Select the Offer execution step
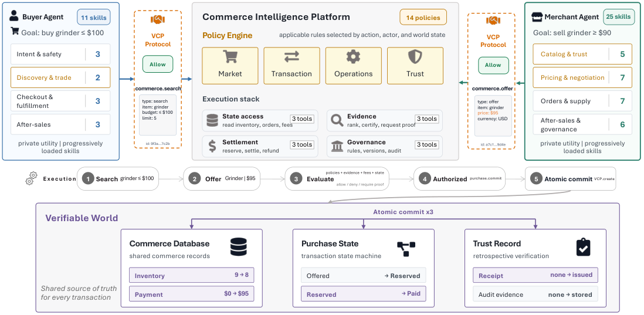Screen dimensions: 644x315 222,179
